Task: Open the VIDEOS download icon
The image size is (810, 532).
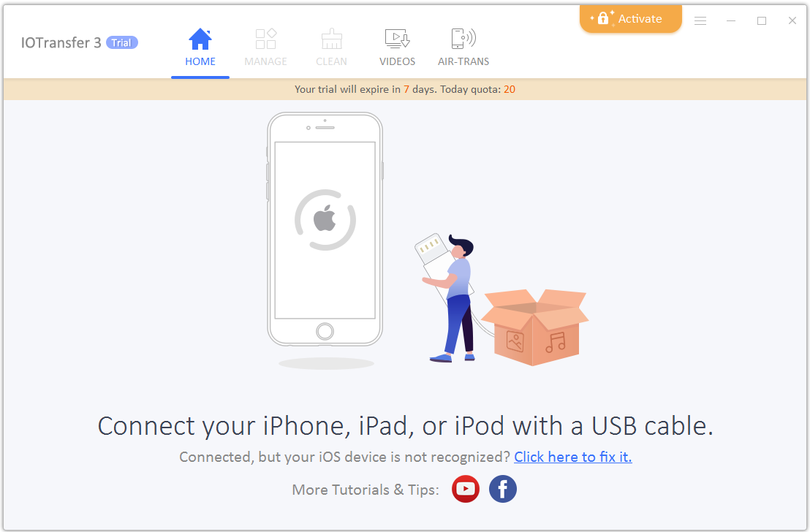Action: [x=397, y=39]
